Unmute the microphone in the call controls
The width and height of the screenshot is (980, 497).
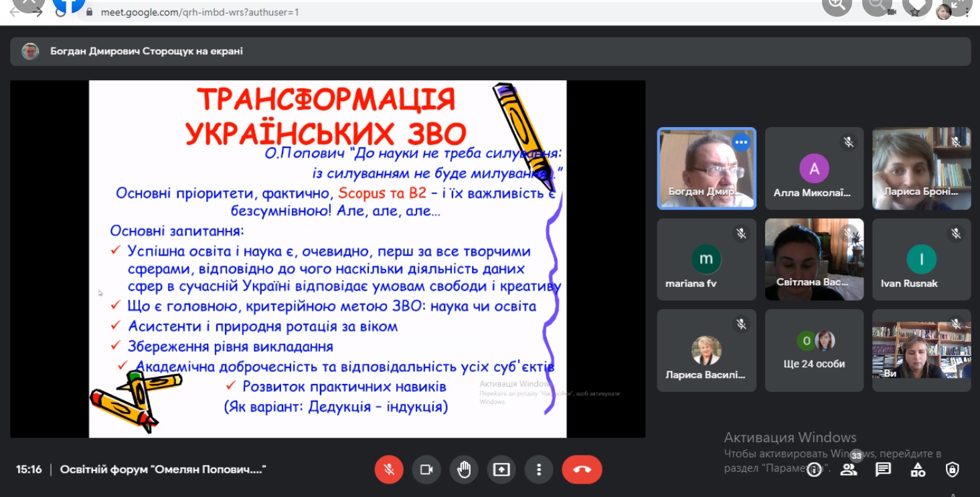(389, 470)
